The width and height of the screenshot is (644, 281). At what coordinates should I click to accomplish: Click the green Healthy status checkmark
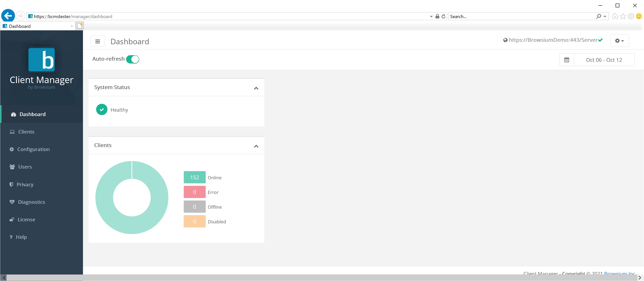(x=101, y=110)
